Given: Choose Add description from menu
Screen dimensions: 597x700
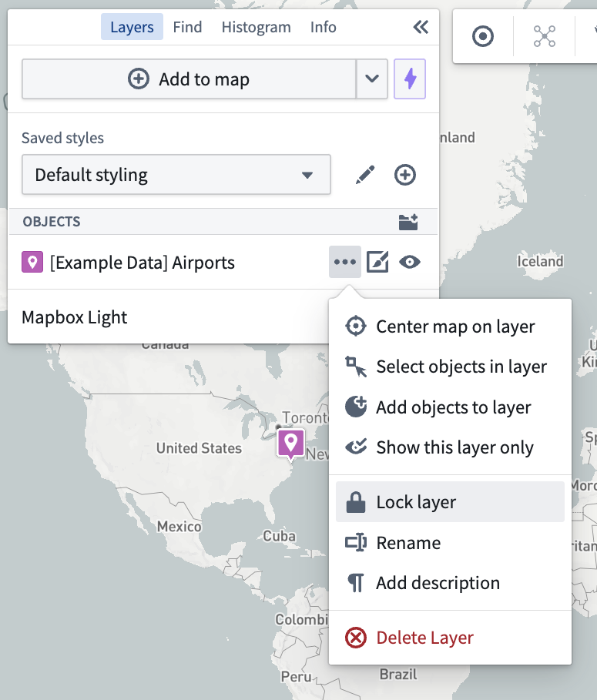Looking at the screenshot, I should coord(450,583).
